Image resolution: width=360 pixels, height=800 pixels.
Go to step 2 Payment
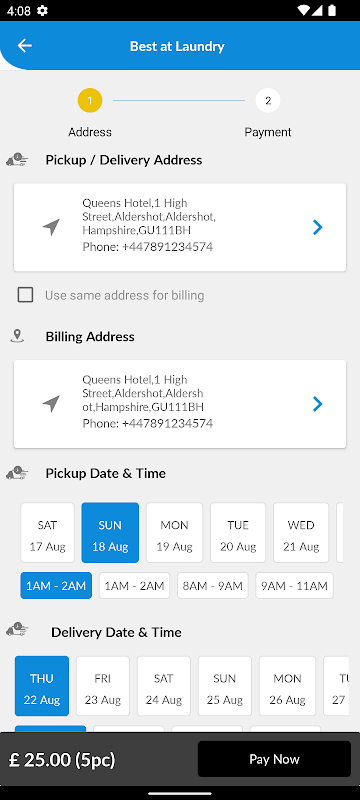click(x=268, y=101)
